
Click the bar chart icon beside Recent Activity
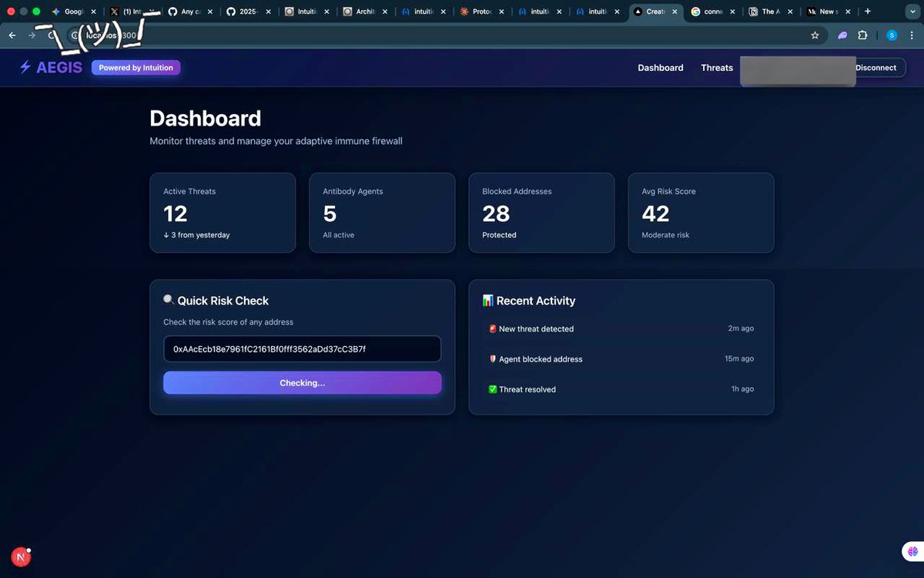point(487,301)
